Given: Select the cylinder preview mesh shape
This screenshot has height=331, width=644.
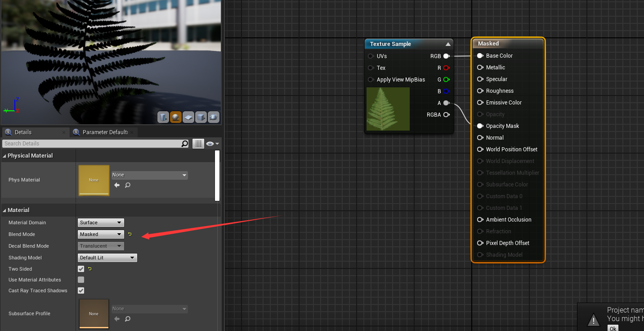Looking at the screenshot, I should point(163,117).
